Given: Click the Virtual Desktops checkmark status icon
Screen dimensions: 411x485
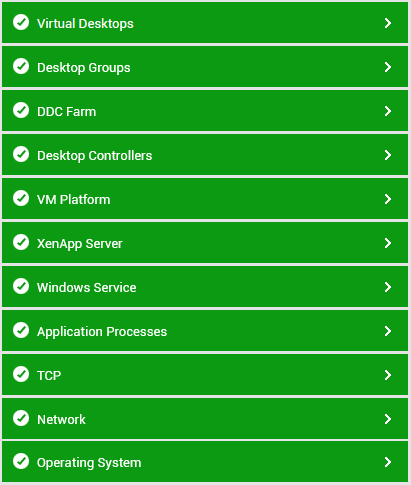Looking at the screenshot, I should [x=21, y=22].
